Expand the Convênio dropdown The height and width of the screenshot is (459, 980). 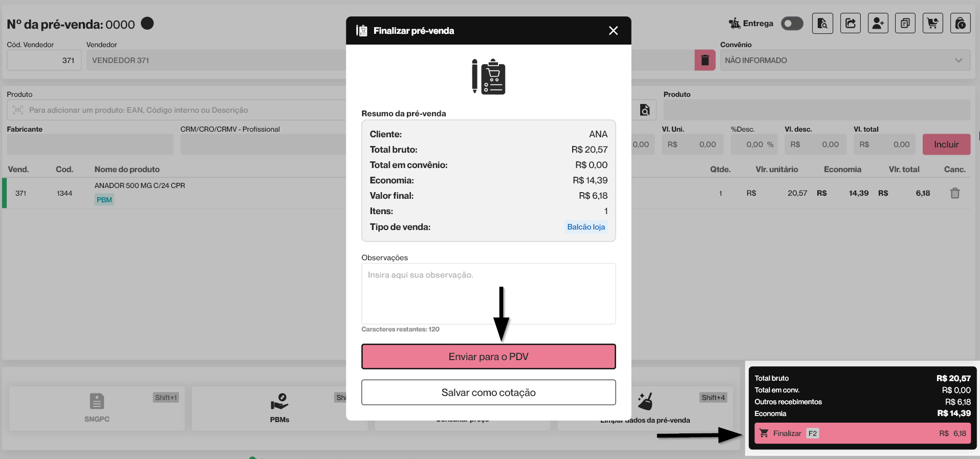845,60
